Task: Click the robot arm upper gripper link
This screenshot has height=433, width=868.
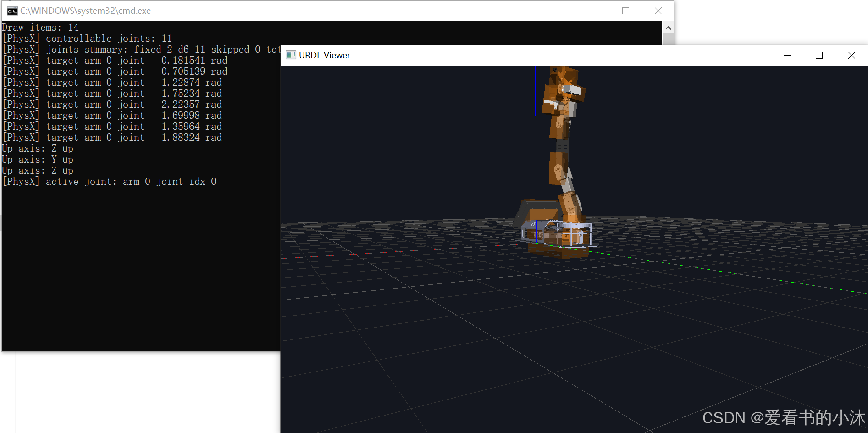Action: pos(564,90)
